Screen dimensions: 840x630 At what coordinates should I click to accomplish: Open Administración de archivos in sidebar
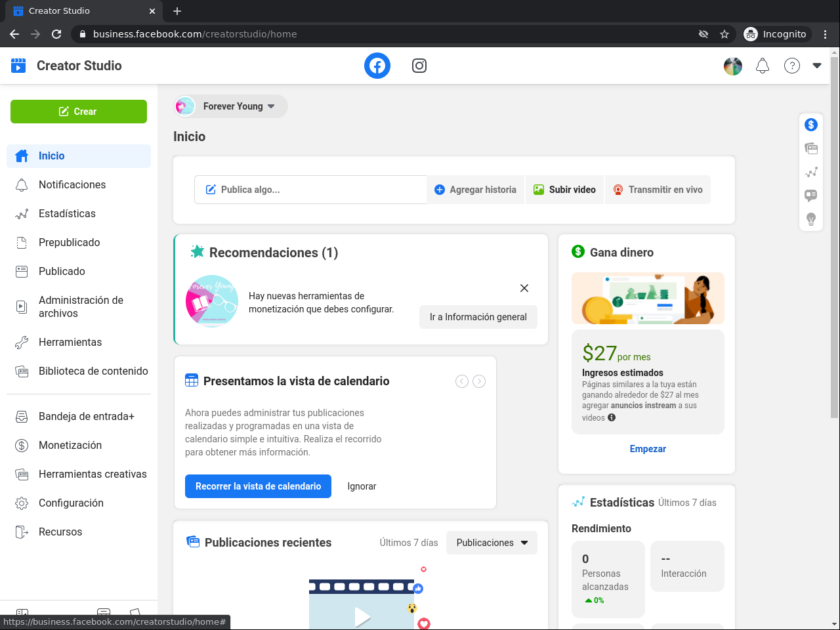79,307
